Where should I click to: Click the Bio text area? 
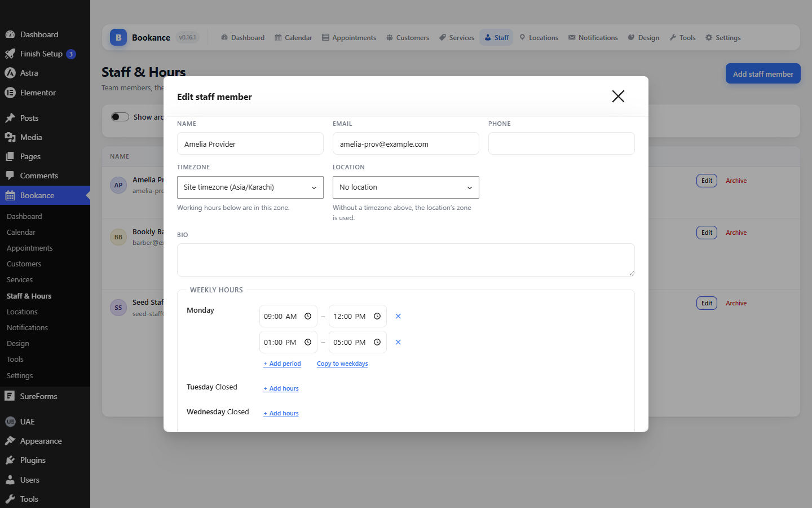point(406,260)
